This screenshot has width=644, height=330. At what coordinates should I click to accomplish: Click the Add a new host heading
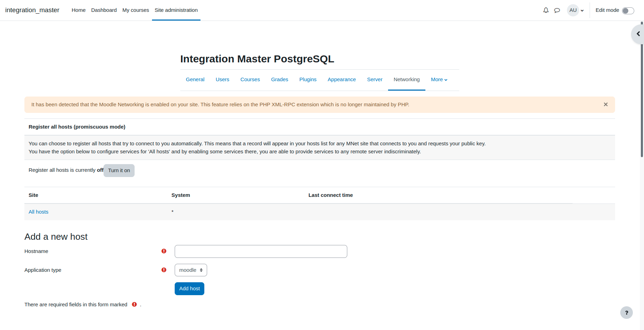[56, 237]
